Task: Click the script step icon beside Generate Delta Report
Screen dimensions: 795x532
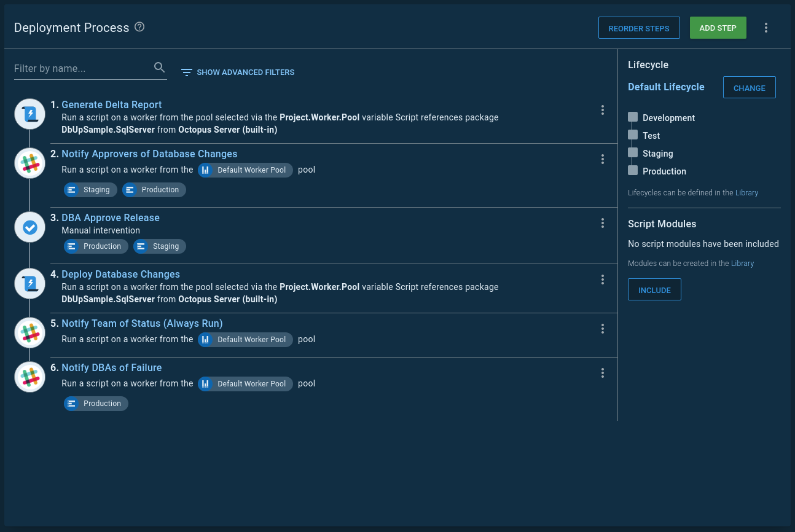Action: pyautogui.click(x=29, y=114)
